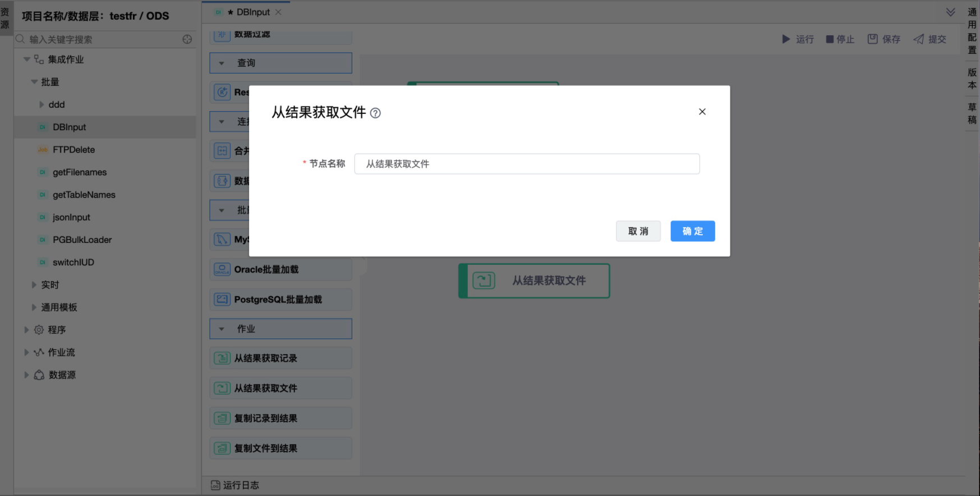
Task: Click the locate icon in search bar
Action: pos(187,39)
